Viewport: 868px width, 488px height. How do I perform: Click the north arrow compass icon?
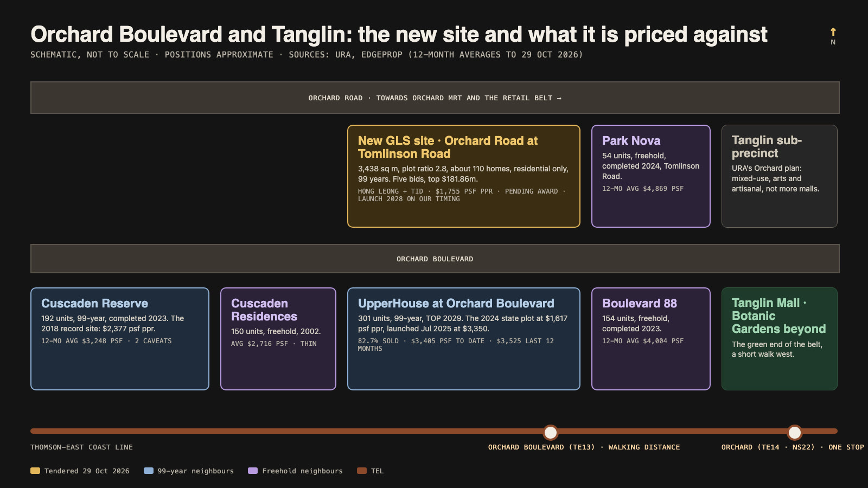[833, 32]
